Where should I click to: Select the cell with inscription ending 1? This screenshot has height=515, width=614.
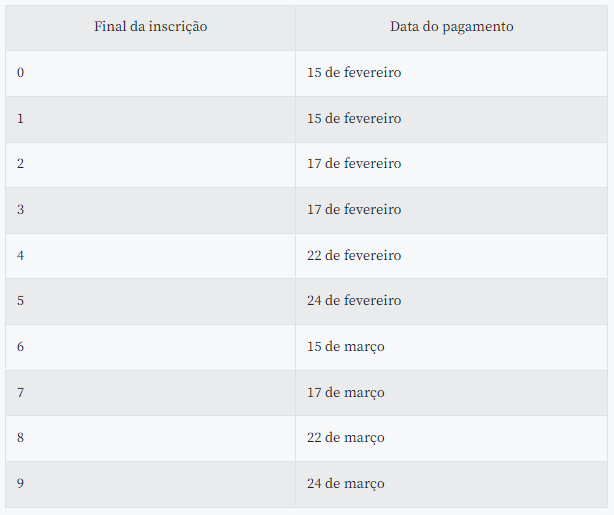coord(150,119)
